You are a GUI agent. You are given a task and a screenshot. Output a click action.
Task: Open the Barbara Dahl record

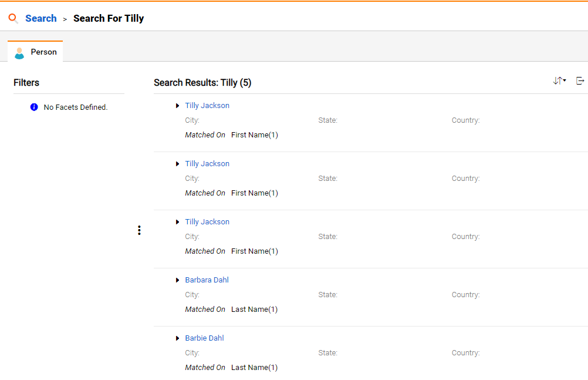pos(207,280)
